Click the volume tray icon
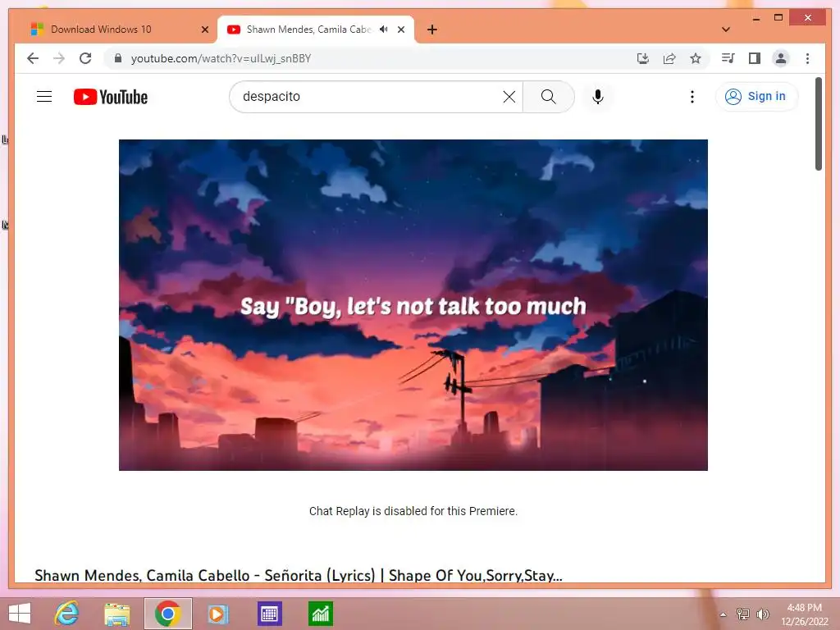Image resolution: width=840 pixels, height=630 pixels. 762,614
